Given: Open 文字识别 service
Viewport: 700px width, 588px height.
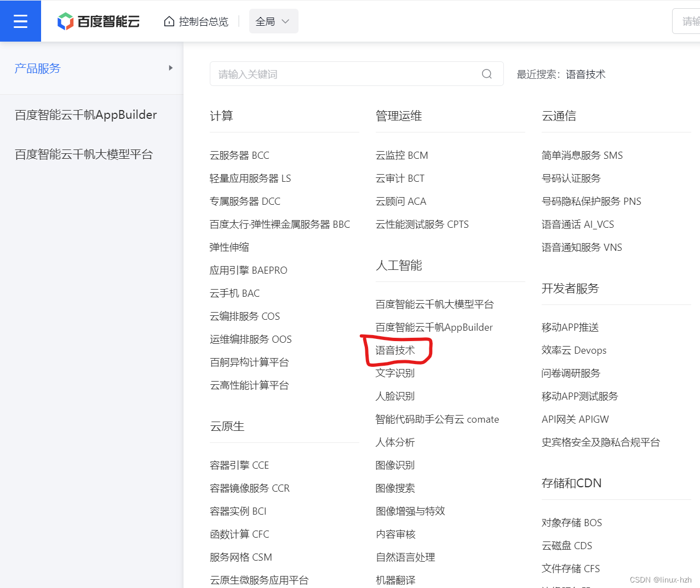Looking at the screenshot, I should tap(395, 373).
